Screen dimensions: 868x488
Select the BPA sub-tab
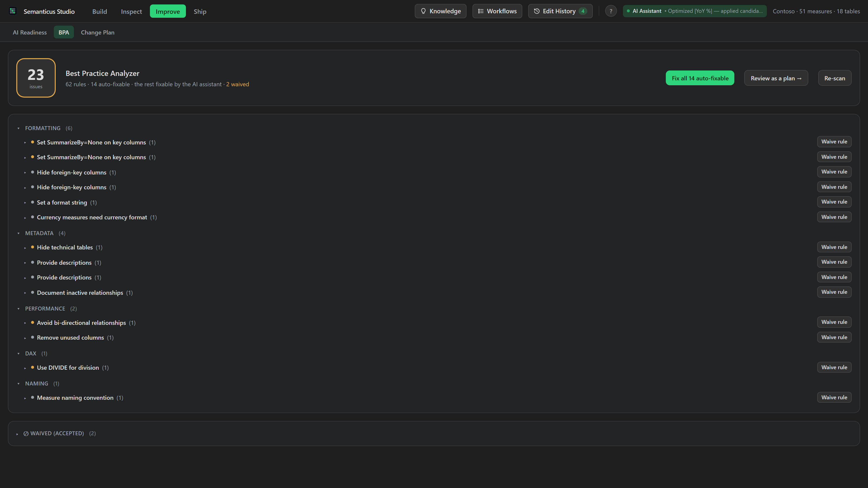64,32
